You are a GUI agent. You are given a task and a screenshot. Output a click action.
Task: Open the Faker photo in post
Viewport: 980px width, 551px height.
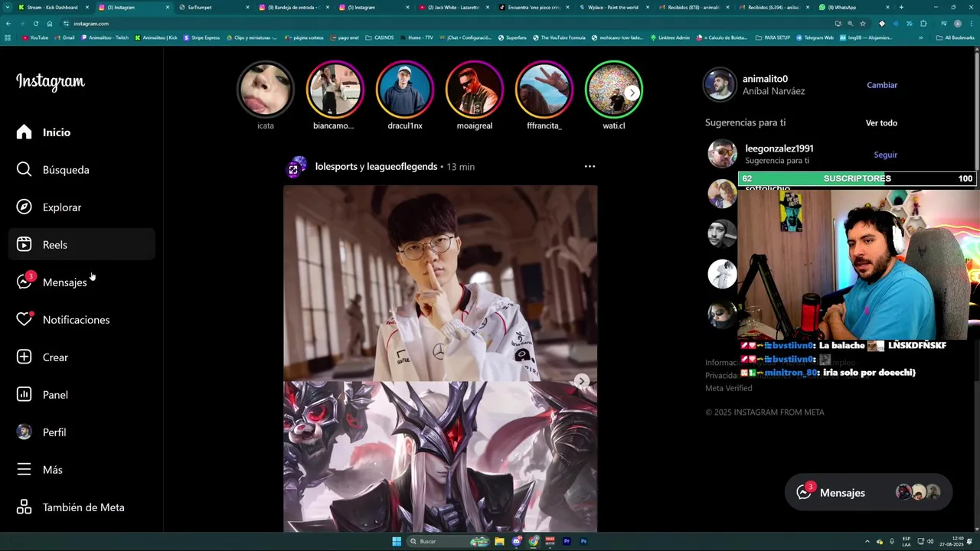(440, 283)
